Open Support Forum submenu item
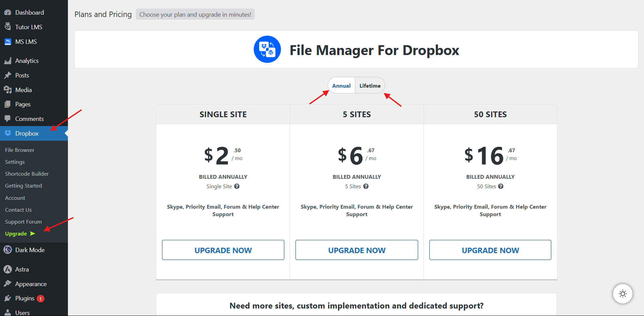 [x=23, y=222]
